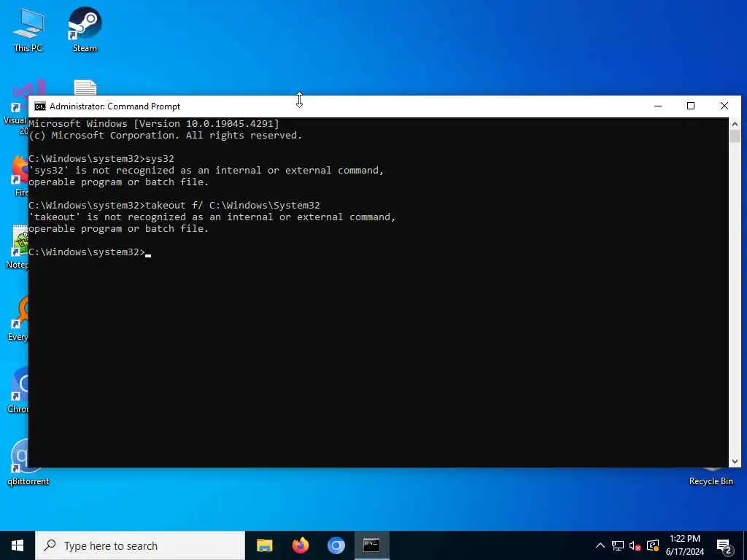Viewport: 747px width, 560px height.
Task: Click the "'takeout' is not recognized" error line
Action: pos(212,217)
